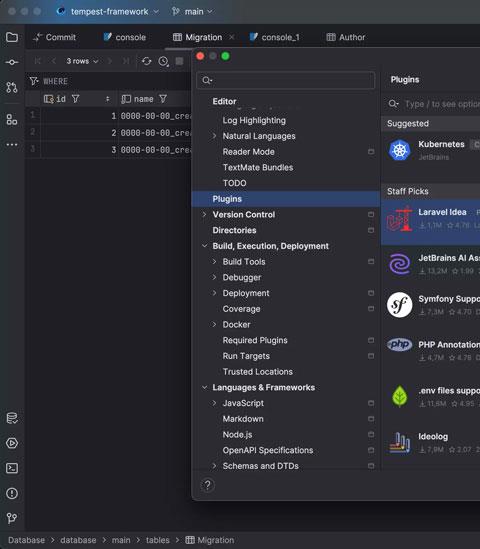The height and width of the screenshot is (549, 480).
Task: Open the Structure tool window icon
Action: pos(12,120)
